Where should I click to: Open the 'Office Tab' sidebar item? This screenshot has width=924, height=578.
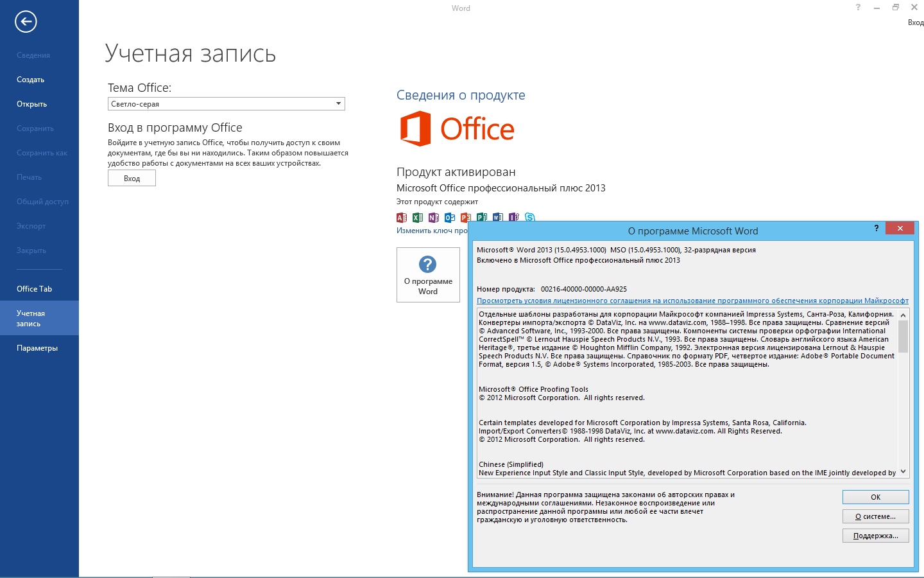coord(35,289)
